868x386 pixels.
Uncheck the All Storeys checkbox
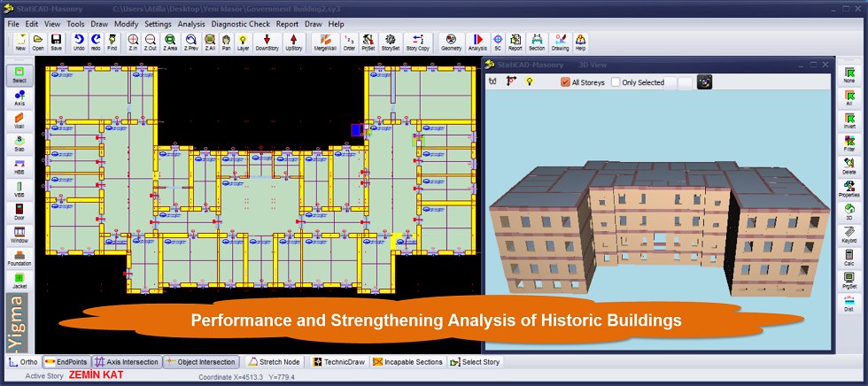coord(566,82)
